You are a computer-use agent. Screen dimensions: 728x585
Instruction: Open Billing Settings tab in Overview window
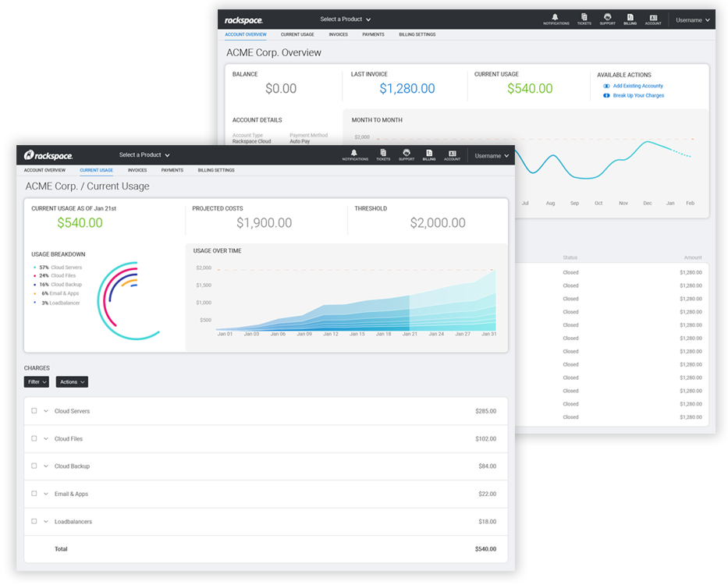(417, 35)
